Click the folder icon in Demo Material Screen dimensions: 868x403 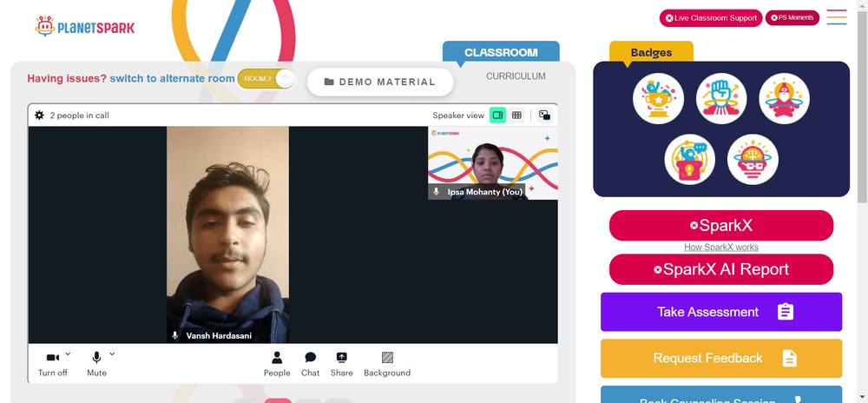329,82
